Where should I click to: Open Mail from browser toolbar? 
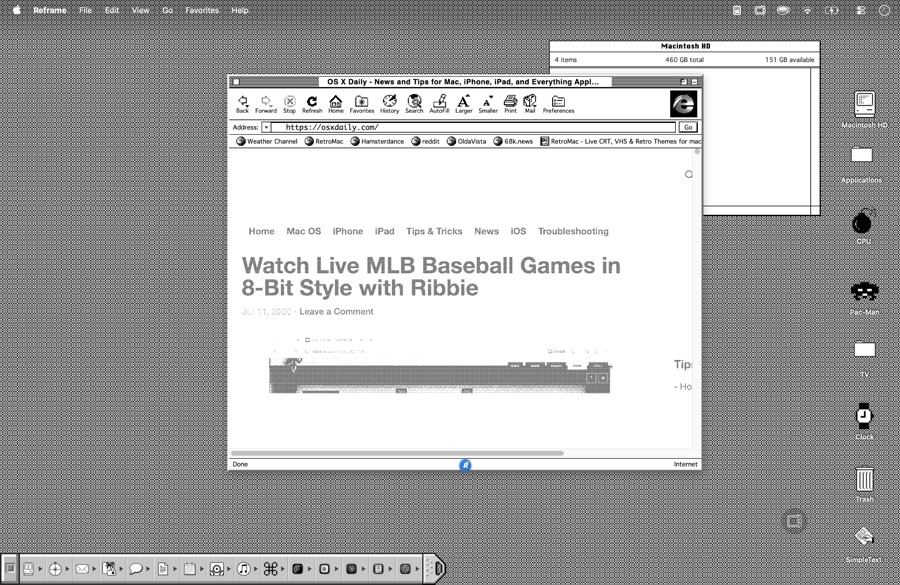[530, 104]
